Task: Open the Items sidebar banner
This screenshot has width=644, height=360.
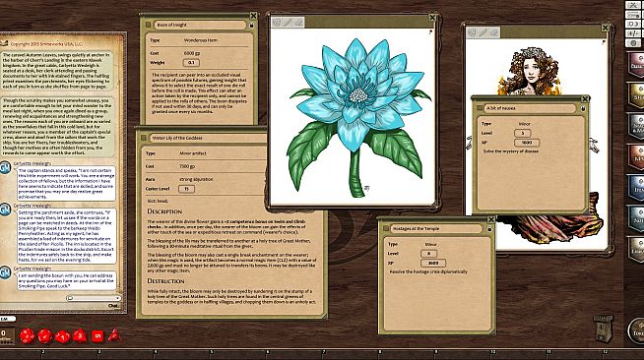Action: tap(636, 188)
